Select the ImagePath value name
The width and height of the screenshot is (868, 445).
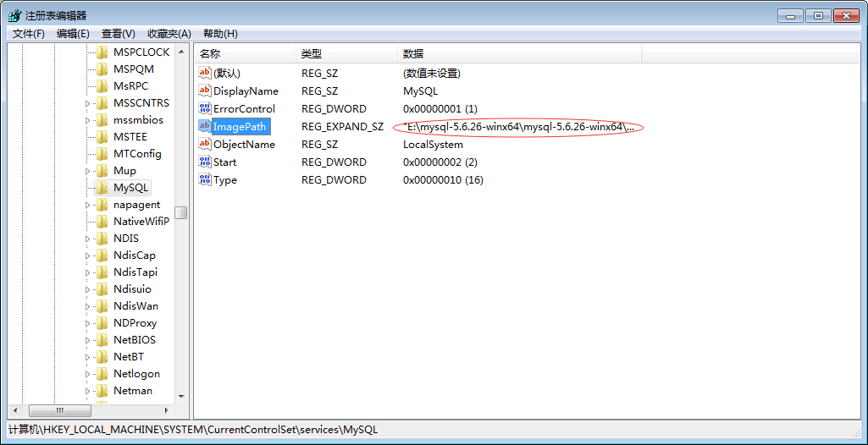click(240, 127)
